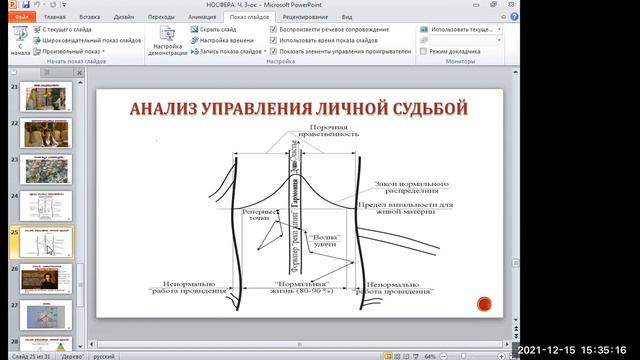Select slide 28 thumbnail
640x360 pixels.
point(46,344)
